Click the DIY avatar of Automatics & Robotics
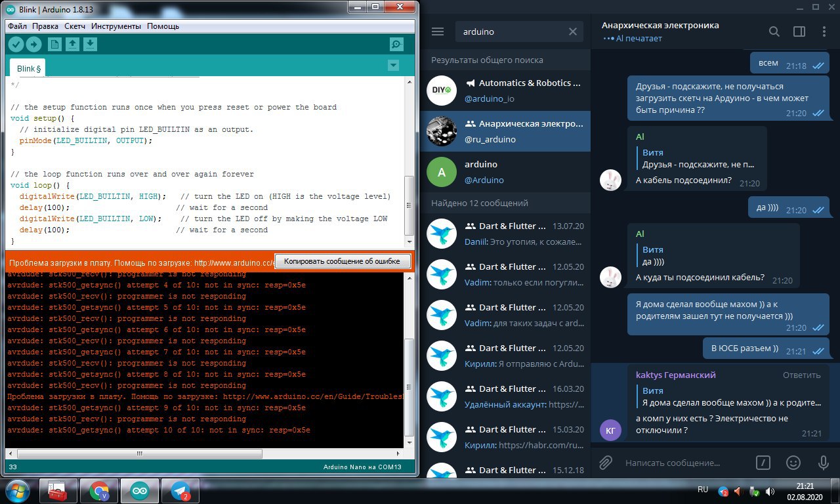Screen dimensions: 840x504 441,91
